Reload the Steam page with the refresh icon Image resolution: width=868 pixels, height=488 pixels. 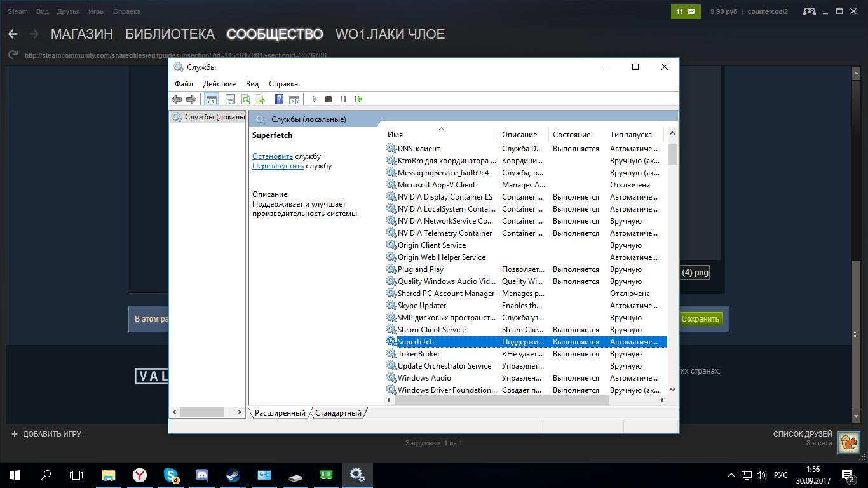pos(13,55)
